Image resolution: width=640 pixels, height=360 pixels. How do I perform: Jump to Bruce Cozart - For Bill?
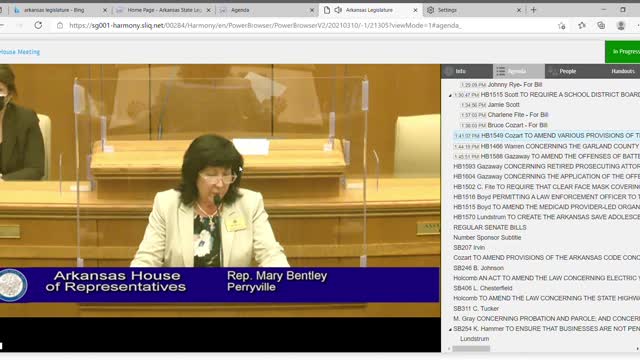point(517,125)
